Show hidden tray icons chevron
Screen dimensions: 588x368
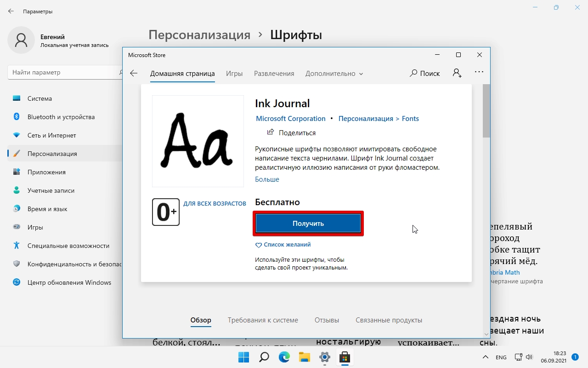(x=485, y=357)
